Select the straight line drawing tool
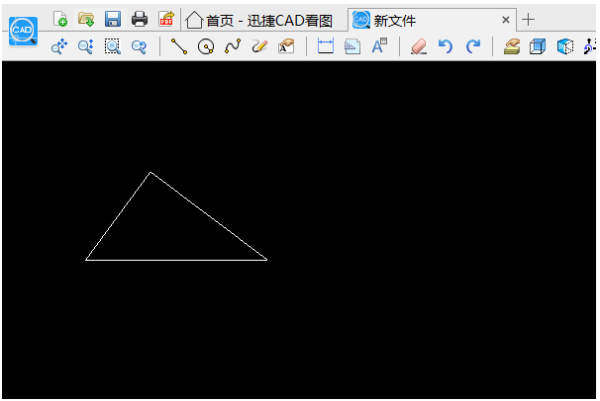The width and height of the screenshot is (600, 401). tap(180, 46)
